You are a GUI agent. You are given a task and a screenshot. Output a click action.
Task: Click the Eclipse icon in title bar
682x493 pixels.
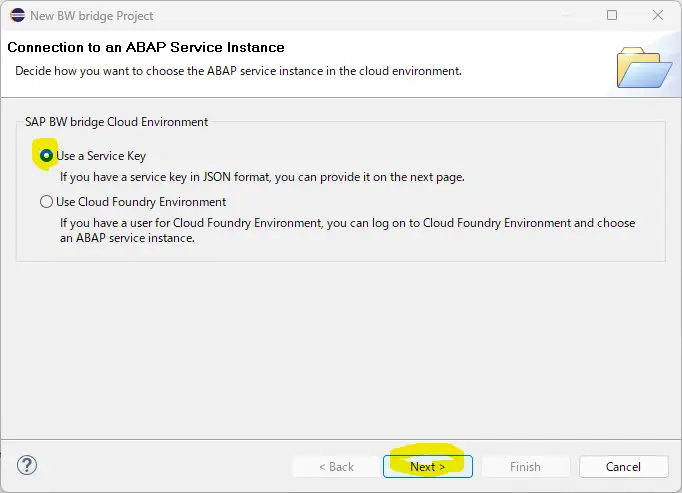17,15
